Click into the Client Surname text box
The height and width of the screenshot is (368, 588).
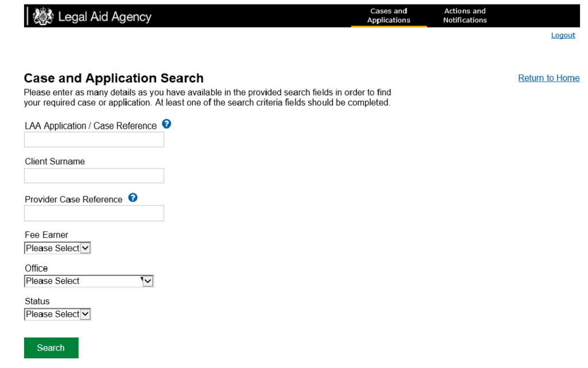94,176
